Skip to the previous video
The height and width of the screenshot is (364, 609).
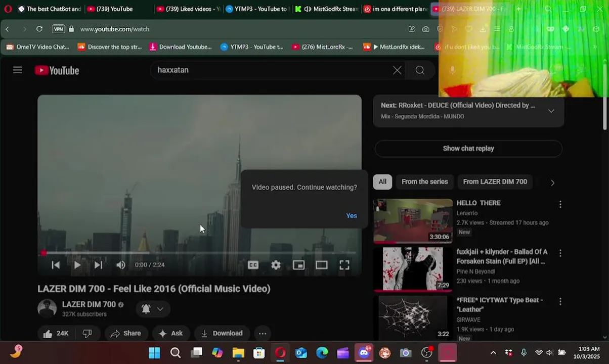[56, 265]
